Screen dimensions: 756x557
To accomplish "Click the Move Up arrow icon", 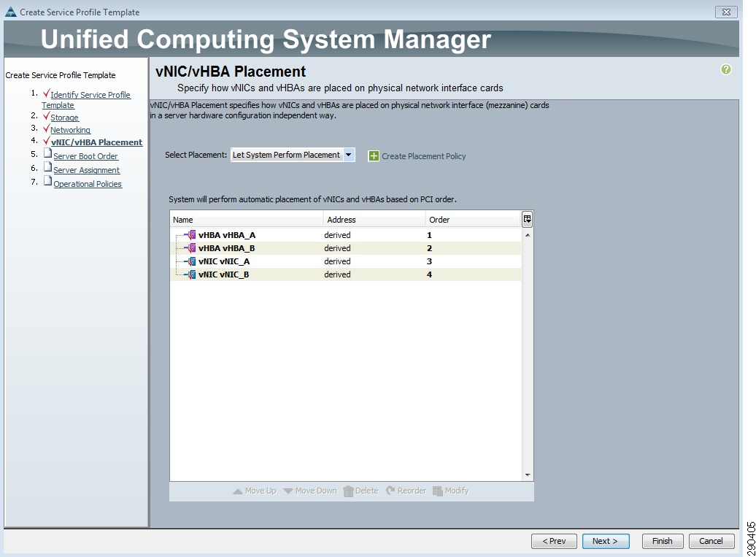I will pos(238,491).
